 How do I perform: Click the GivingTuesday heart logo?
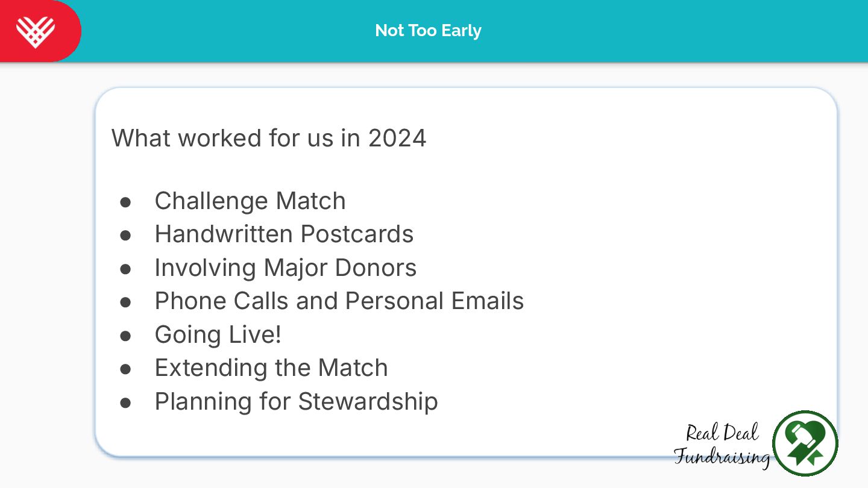(36, 31)
